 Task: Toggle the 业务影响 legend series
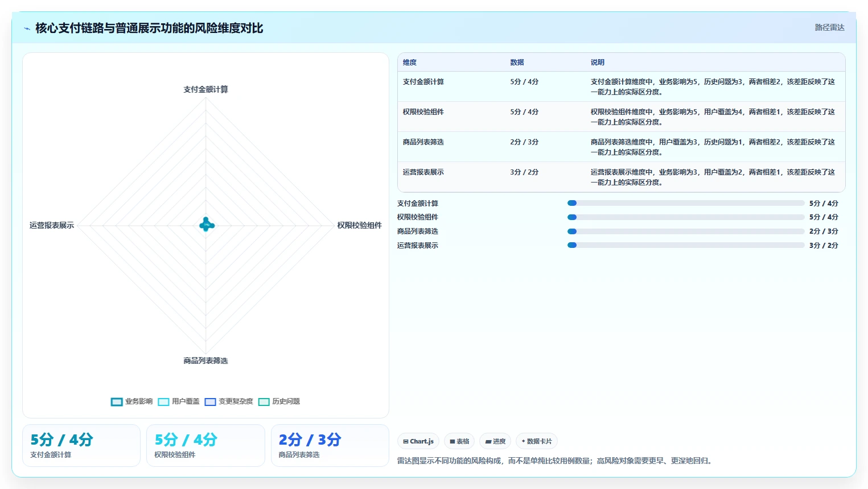coord(132,401)
